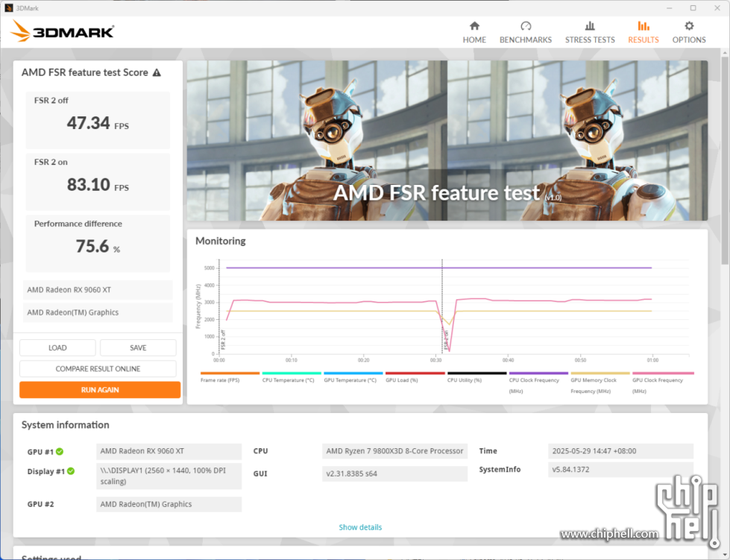Click the System information heading
The image size is (730, 560).
point(65,424)
